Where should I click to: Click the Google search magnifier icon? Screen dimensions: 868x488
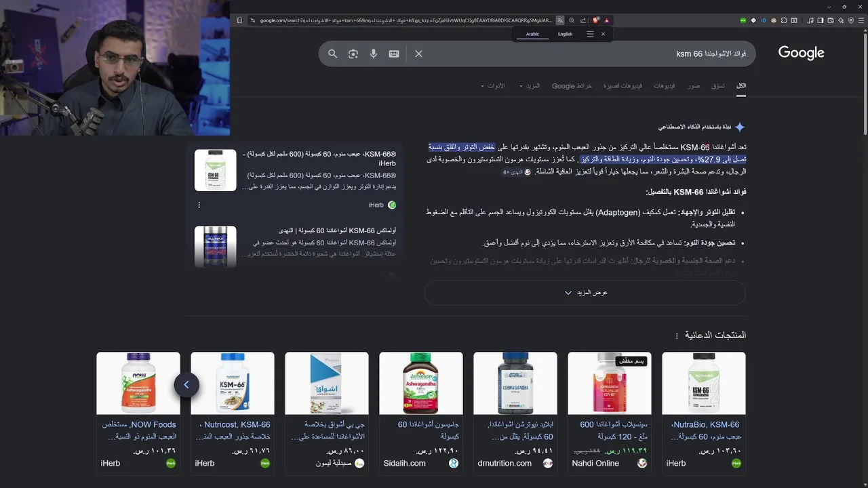coord(332,54)
